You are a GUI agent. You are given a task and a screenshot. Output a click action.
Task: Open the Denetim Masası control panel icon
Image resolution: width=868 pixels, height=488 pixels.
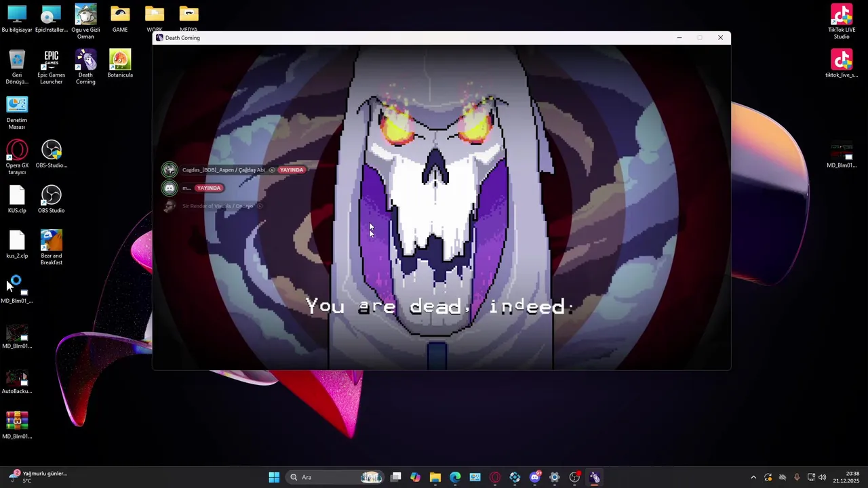(x=17, y=113)
